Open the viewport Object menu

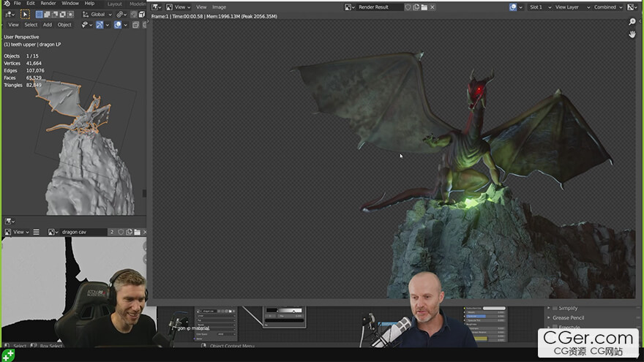click(64, 25)
